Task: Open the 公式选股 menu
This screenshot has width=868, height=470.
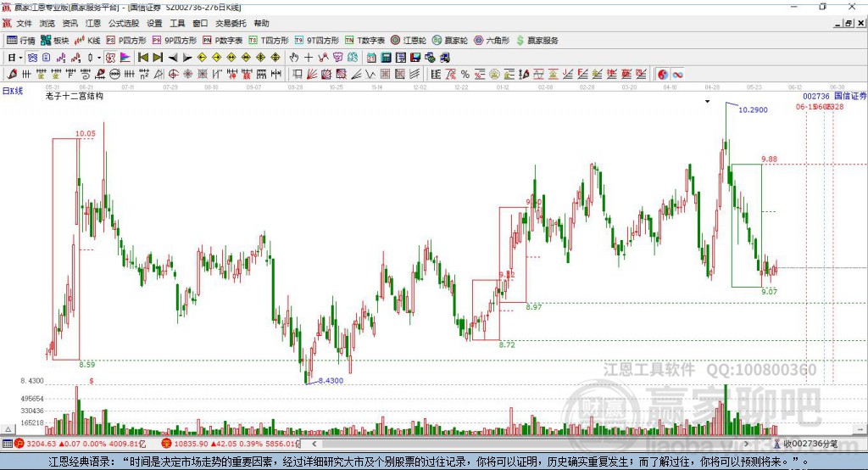Action: click(x=124, y=23)
